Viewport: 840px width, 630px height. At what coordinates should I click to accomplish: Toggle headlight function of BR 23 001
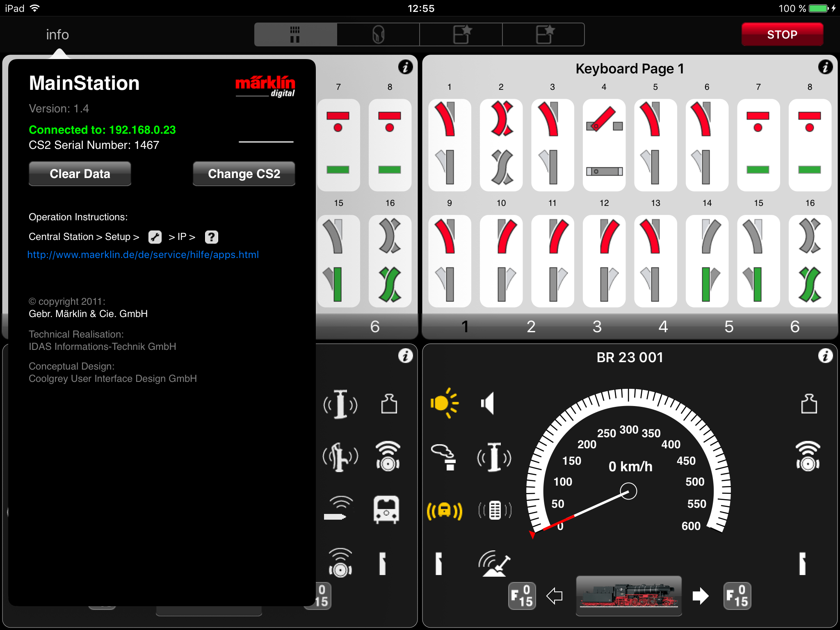coord(444,403)
